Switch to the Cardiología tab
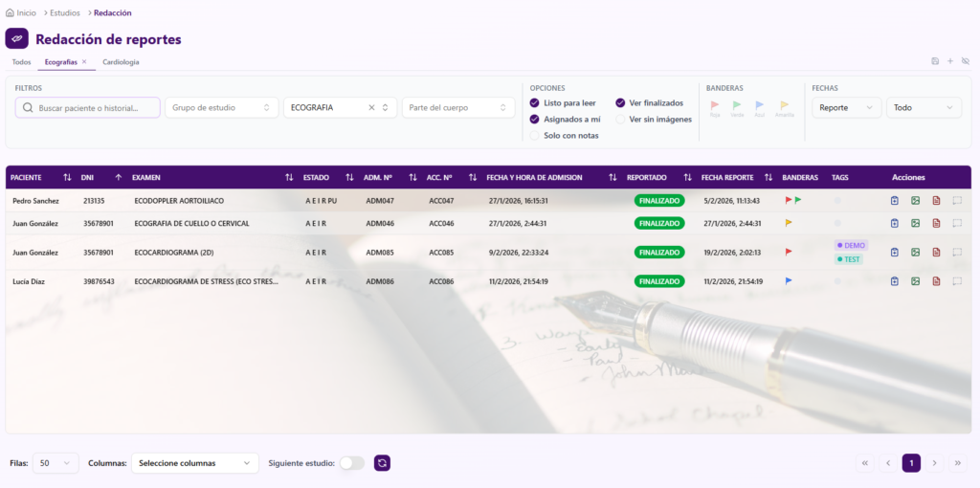This screenshot has width=980, height=488. 121,62
